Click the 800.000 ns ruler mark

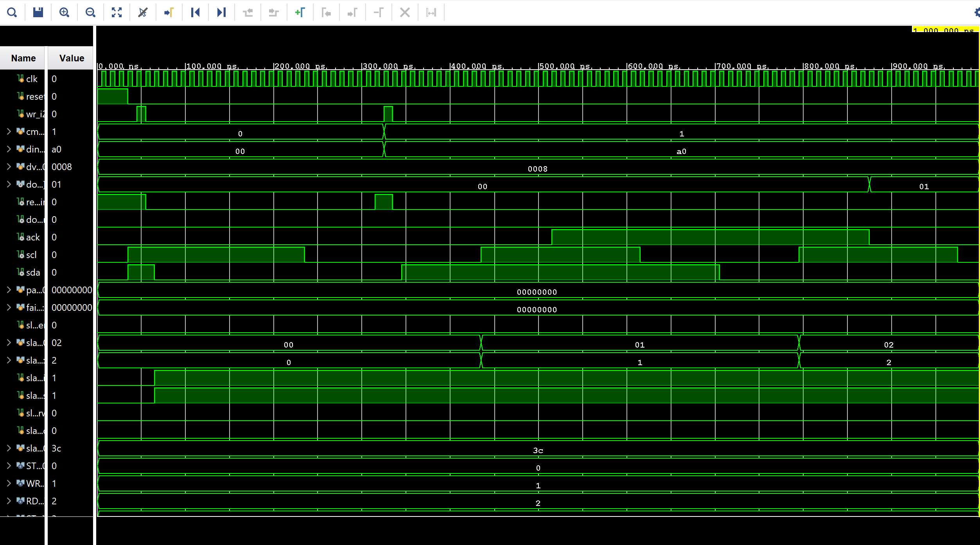pyautogui.click(x=829, y=66)
